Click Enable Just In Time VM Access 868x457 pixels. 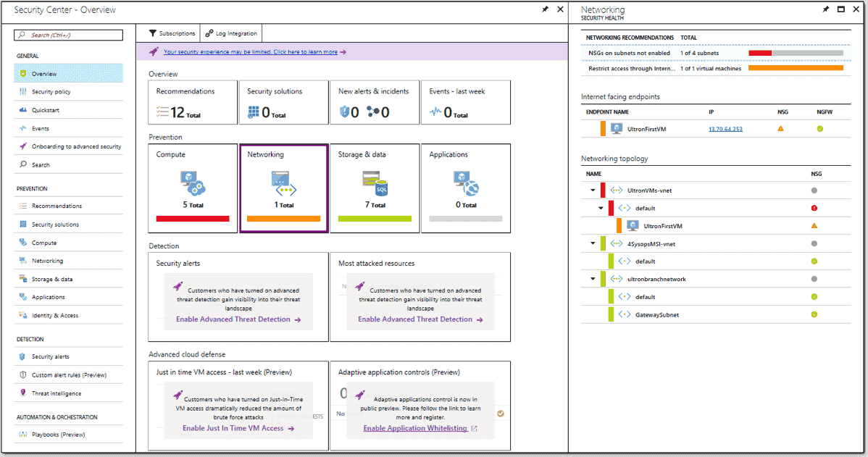(x=238, y=428)
